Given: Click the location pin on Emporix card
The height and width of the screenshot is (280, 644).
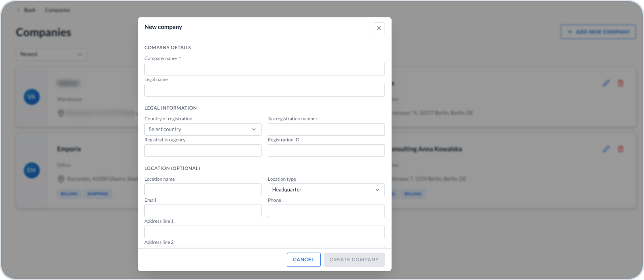Looking at the screenshot, I should [x=61, y=179].
